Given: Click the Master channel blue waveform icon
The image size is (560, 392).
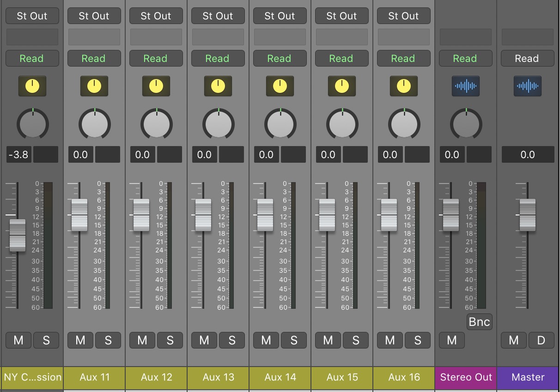Looking at the screenshot, I should [527, 86].
